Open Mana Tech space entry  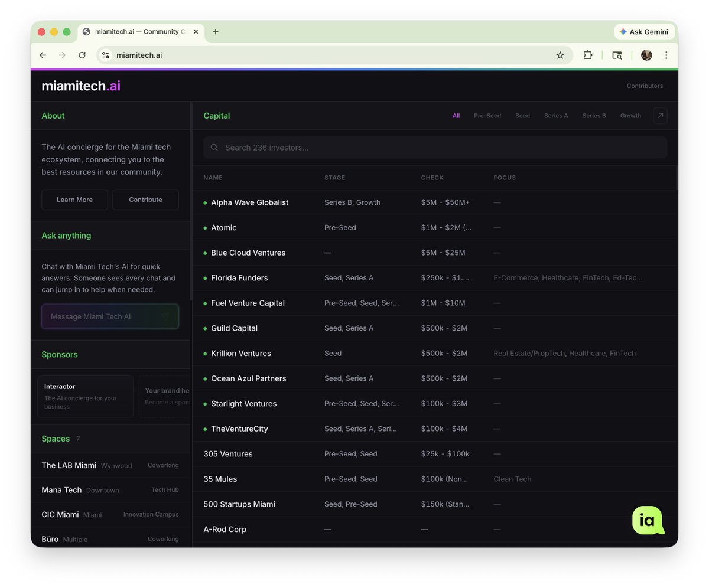pyautogui.click(x=110, y=490)
